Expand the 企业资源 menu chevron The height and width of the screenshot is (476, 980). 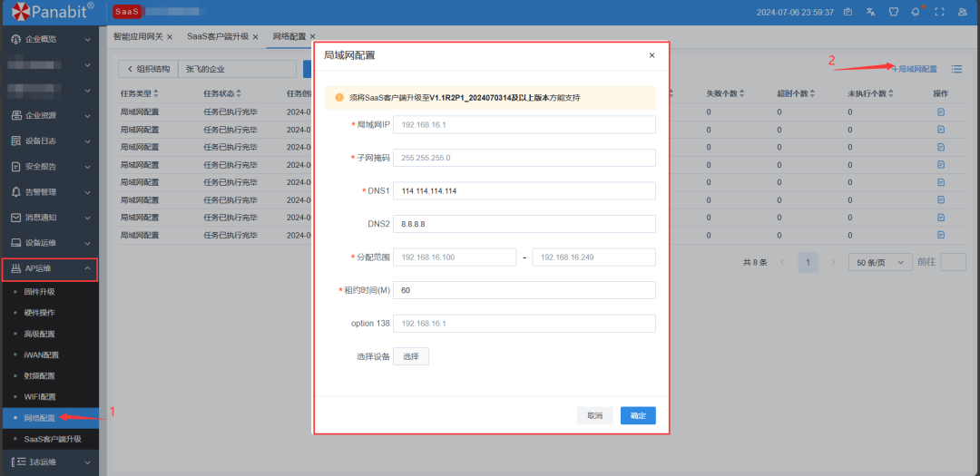[87, 115]
